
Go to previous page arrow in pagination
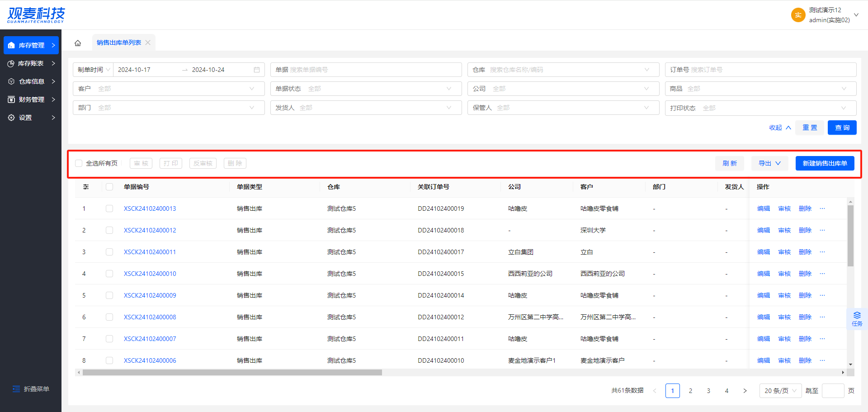(x=655, y=391)
